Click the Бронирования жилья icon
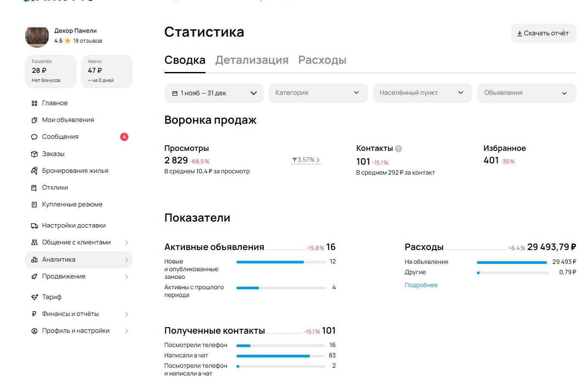 click(34, 171)
